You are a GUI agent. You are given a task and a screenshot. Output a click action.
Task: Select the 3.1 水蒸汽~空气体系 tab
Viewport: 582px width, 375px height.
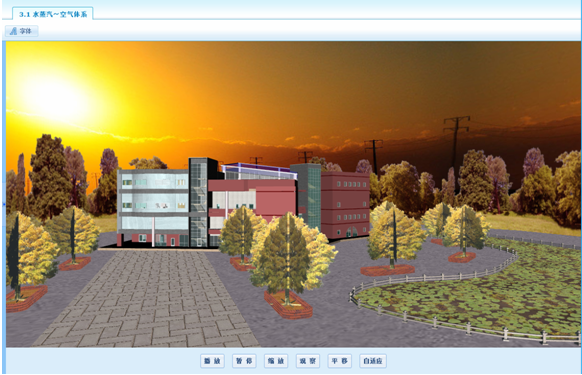53,14
